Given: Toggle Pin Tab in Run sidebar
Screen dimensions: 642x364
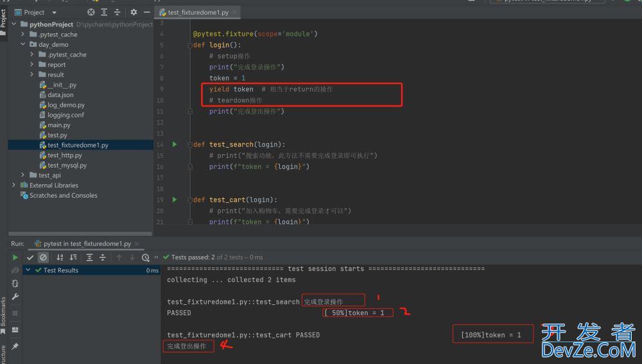Looking at the screenshot, I should [x=15, y=347].
